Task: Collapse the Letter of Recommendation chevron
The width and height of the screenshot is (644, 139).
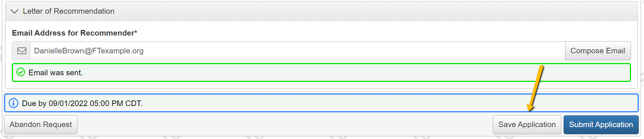Action: coord(14,11)
